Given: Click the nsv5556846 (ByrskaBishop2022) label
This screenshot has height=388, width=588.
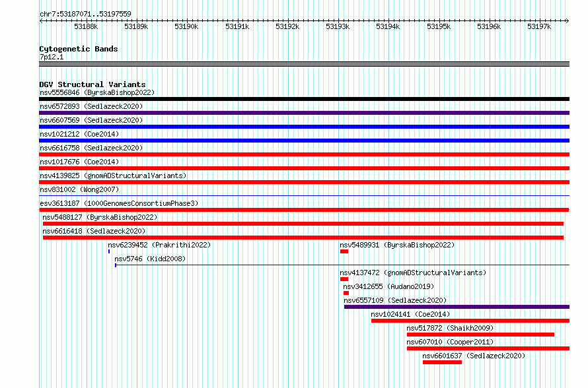Looking at the screenshot, I should [x=97, y=92].
